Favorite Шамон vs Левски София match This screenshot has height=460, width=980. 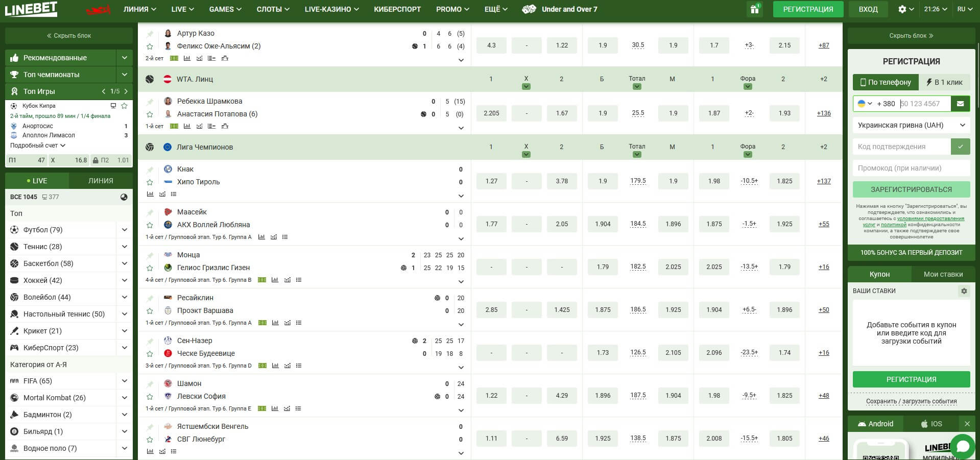tap(150, 397)
